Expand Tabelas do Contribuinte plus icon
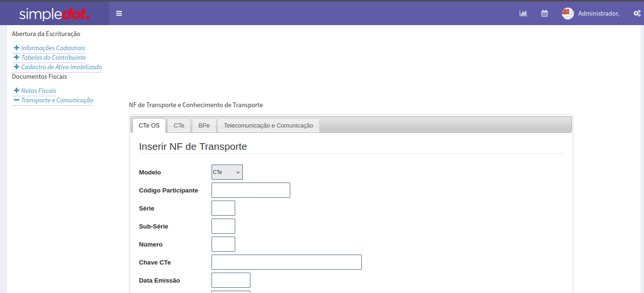 pyautogui.click(x=17, y=57)
